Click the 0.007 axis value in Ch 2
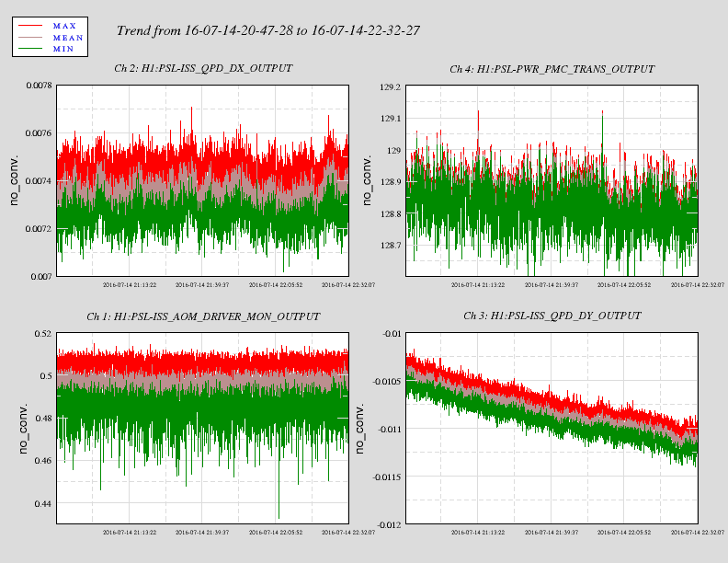The image size is (728, 563). tap(41, 277)
